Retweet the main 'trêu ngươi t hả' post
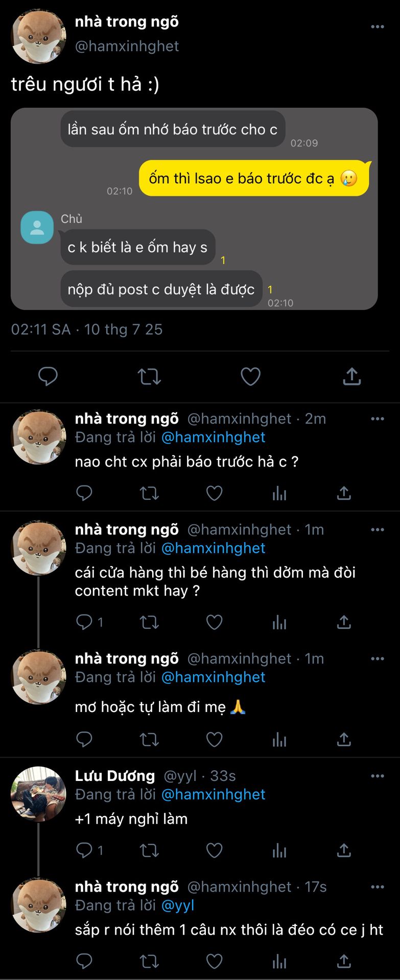Image resolution: width=400 pixels, height=980 pixels. (x=149, y=377)
